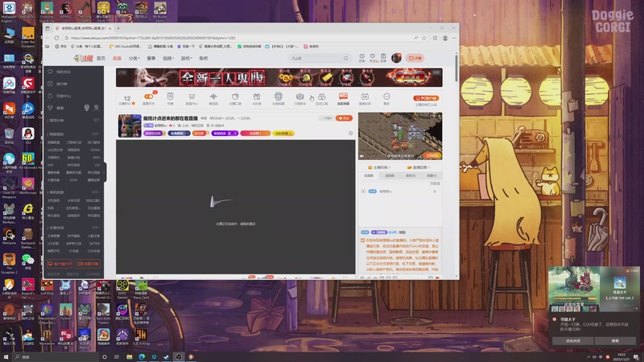This screenshot has width=644, height=362.
Task: Open the 蓝海任务 task icon
Action: (x=365, y=97)
